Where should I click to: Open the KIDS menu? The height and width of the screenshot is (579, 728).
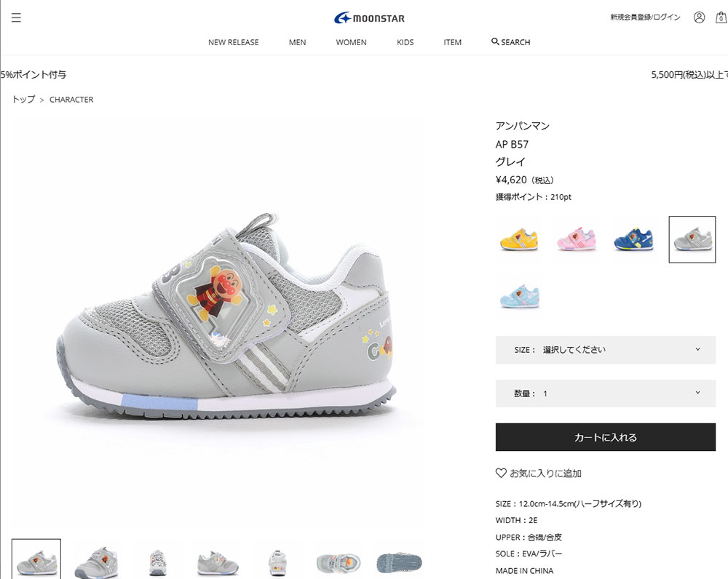[x=405, y=42]
